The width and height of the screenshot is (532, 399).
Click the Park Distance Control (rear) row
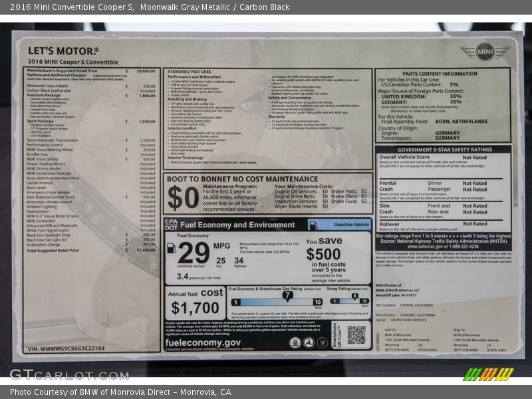point(91,197)
